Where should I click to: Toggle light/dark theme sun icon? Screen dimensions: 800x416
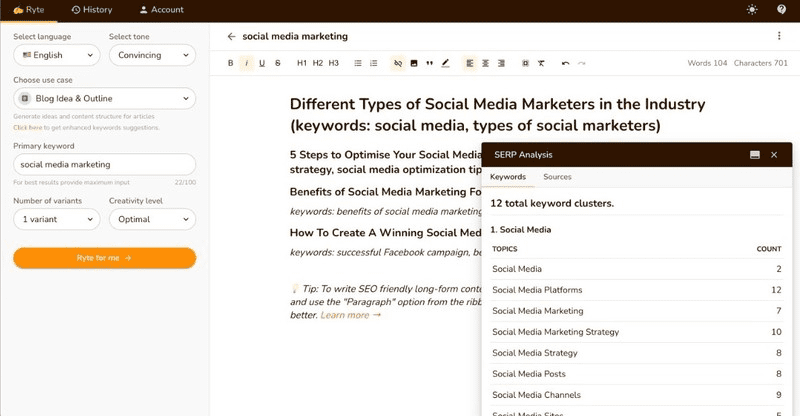752,10
